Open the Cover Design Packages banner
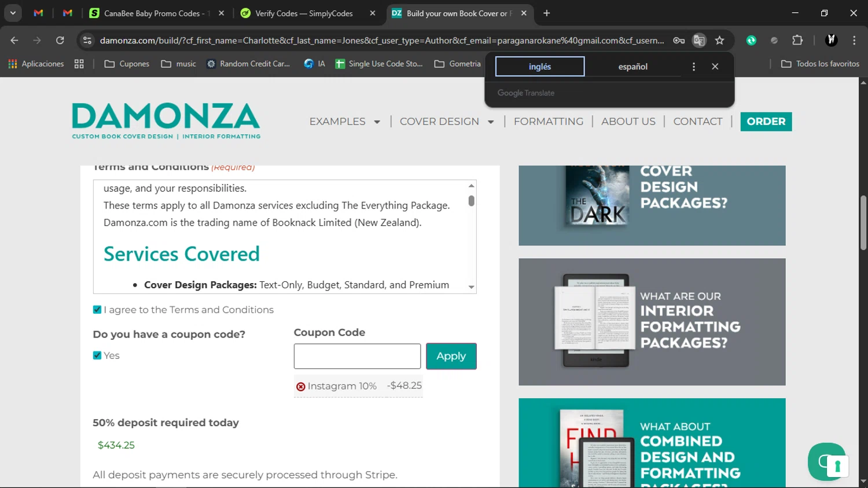The image size is (868, 488). [652, 206]
